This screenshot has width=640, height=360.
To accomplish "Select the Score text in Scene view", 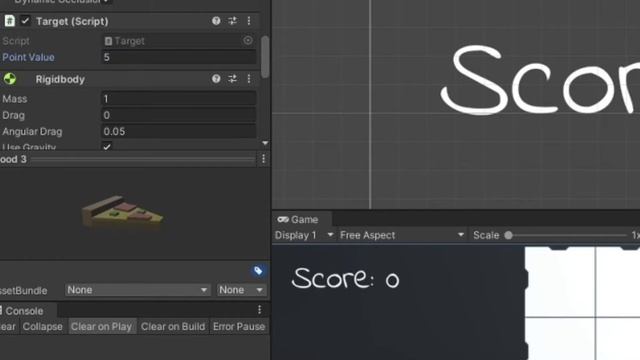I will click(540, 80).
